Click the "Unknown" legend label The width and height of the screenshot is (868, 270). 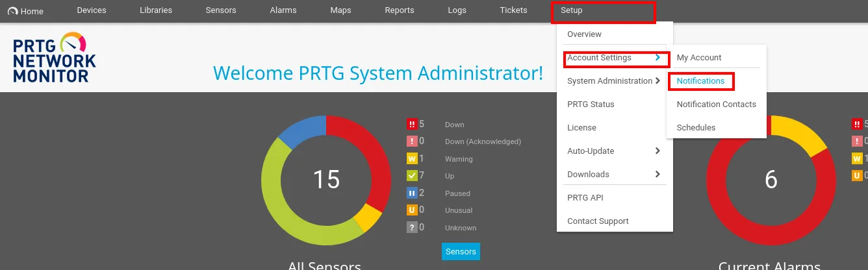461,228
